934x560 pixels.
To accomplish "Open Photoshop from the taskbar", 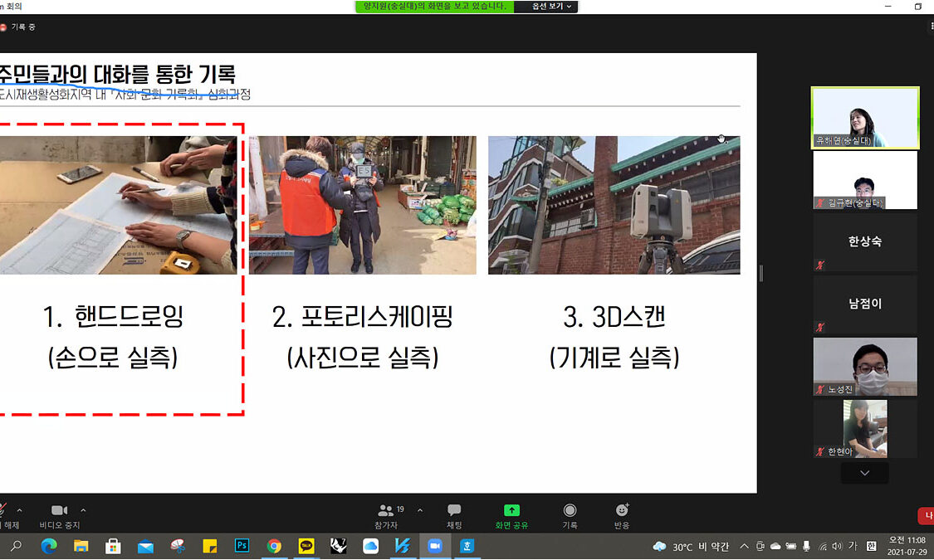I will 242,546.
